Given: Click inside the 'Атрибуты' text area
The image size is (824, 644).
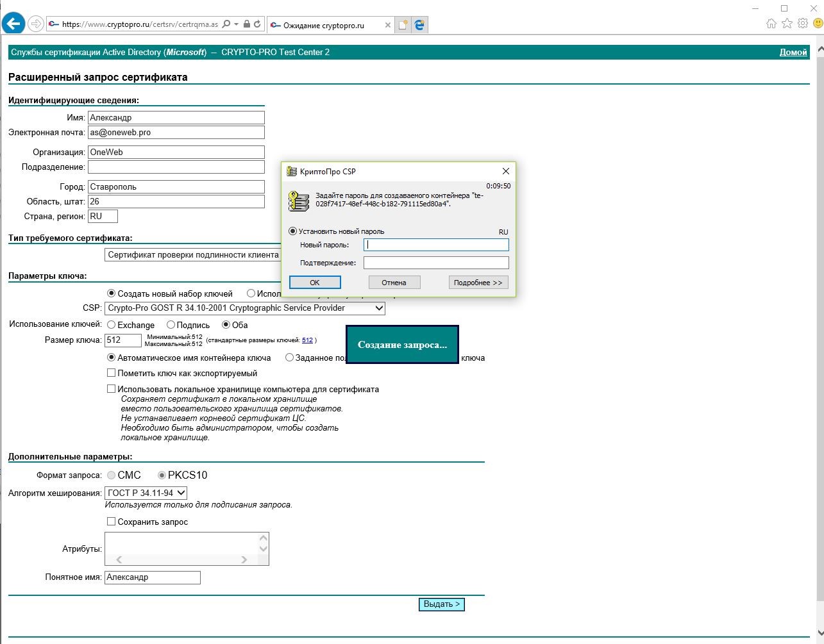Looking at the screenshot, I should [181, 543].
